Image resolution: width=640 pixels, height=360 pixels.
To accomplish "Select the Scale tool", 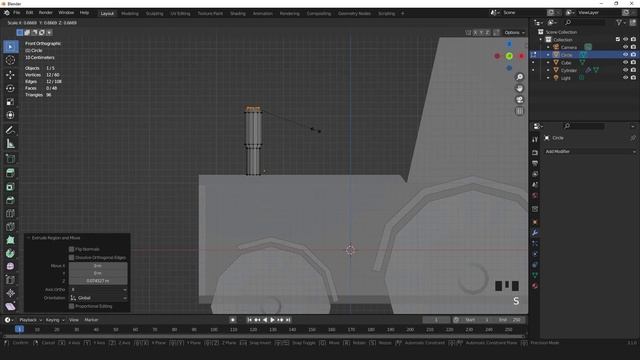I will pos(10,102).
